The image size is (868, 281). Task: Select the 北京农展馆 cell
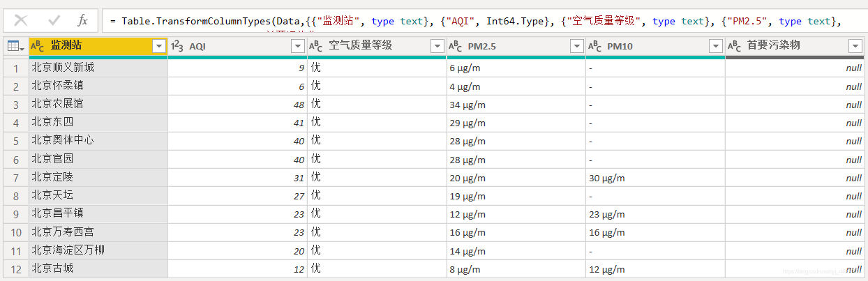tap(98, 104)
